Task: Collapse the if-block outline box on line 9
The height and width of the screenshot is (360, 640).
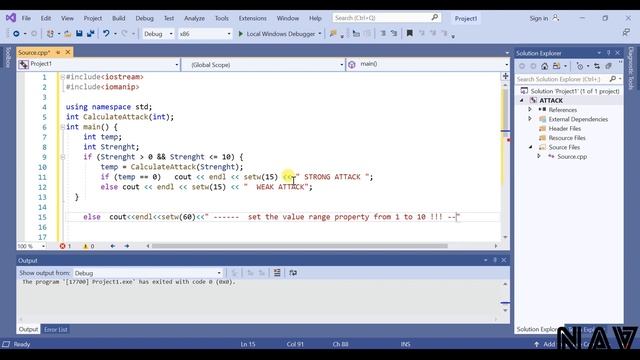Action: (x=62, y=157)
